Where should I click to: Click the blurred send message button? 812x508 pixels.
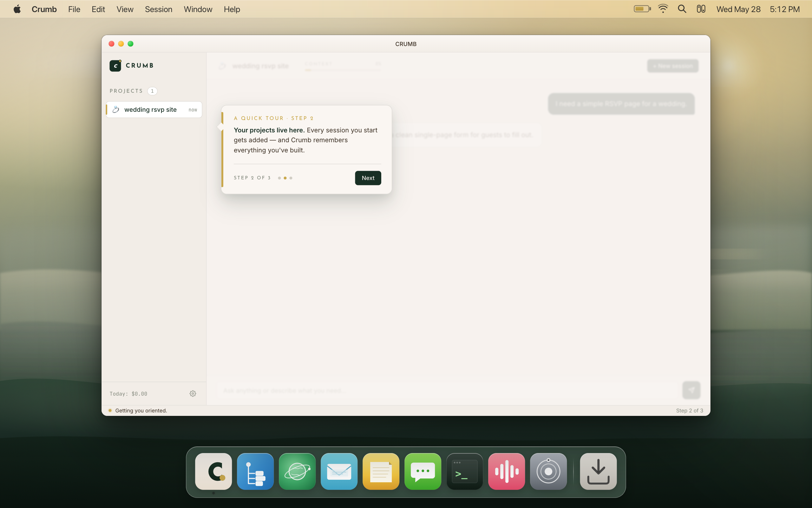691,390
